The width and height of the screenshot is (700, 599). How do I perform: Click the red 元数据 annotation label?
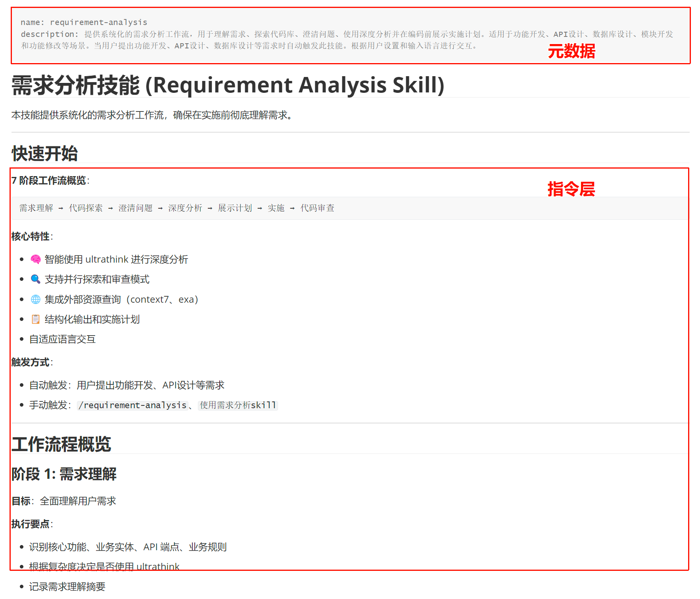coord(571,52)
